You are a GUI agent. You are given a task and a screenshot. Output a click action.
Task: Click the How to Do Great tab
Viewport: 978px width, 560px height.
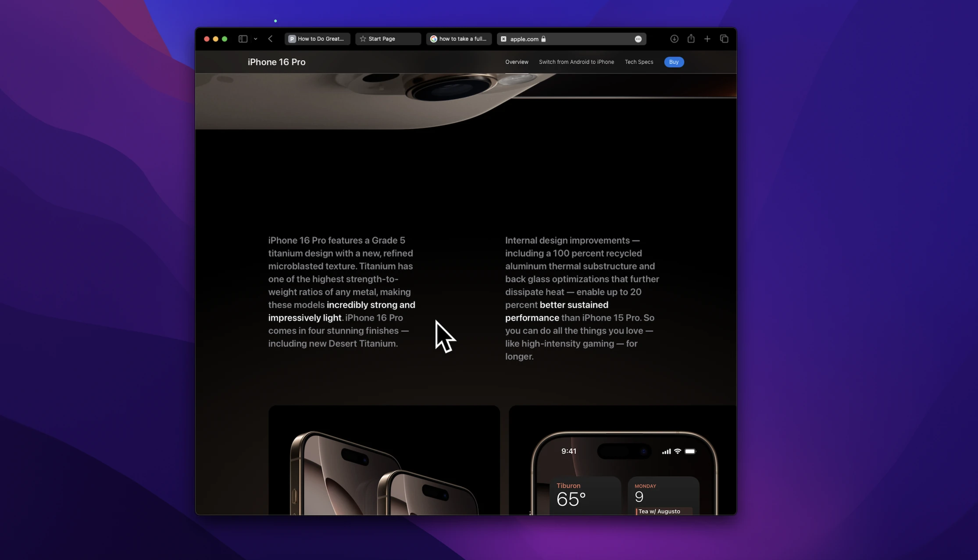317,38
